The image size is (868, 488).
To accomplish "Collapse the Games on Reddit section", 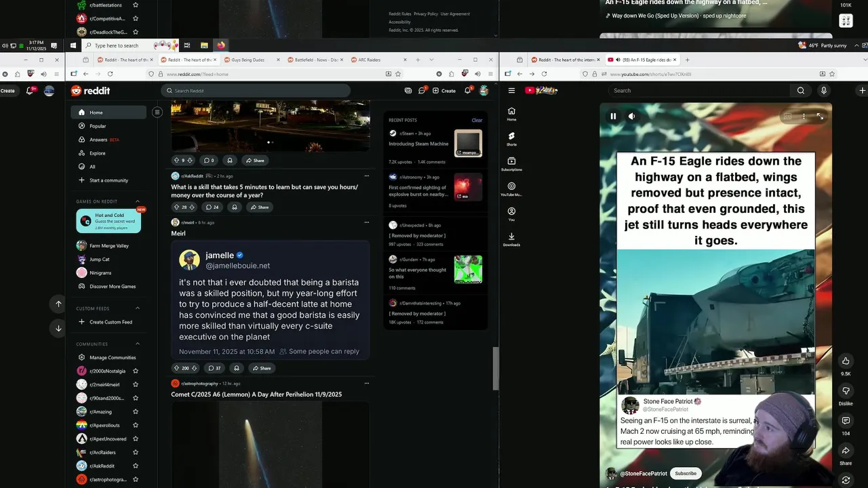I will pyautogui.click(x=138, y=201).
